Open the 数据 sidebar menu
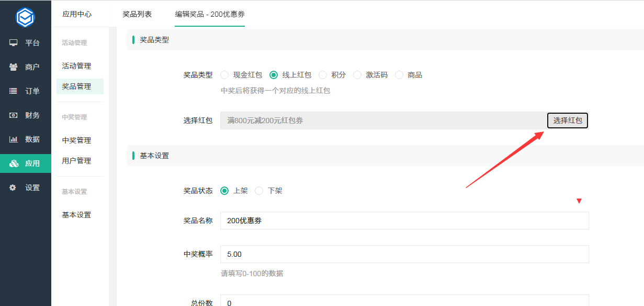Screen dimensions: 644x306 point(26,139)
